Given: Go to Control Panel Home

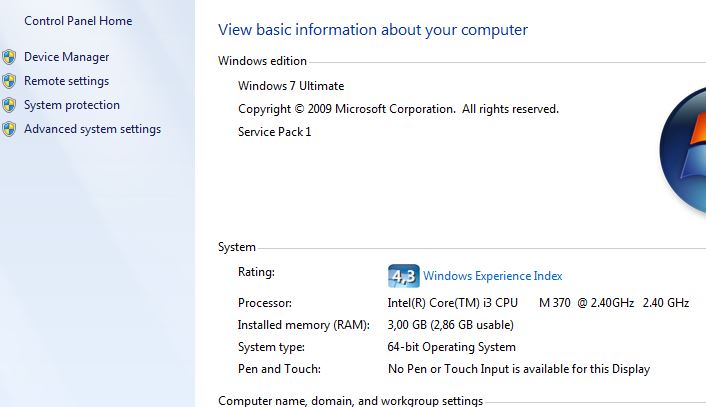Looking at the screenshot, I should click(78, 21).
